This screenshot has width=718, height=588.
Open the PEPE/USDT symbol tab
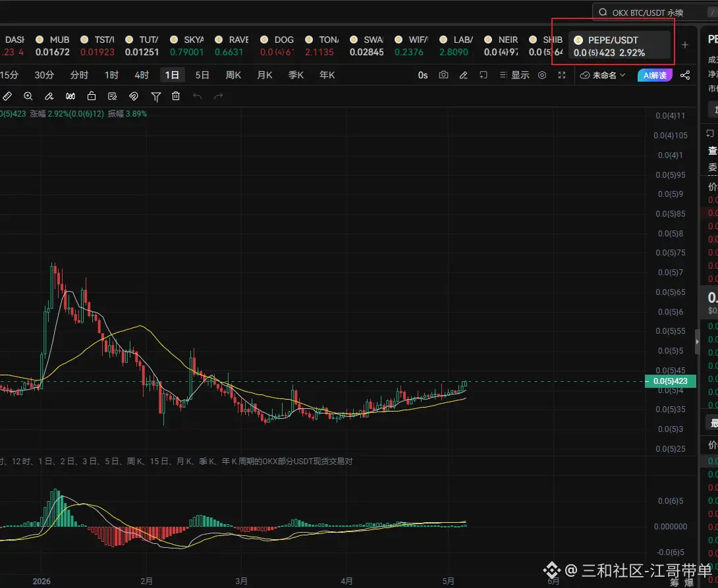(619, 45)
